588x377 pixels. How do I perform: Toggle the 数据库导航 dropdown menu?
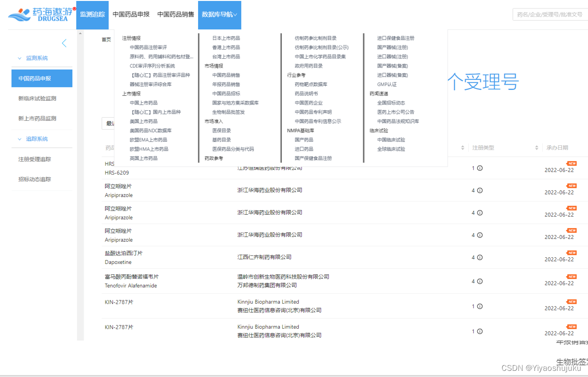(219, 15)
